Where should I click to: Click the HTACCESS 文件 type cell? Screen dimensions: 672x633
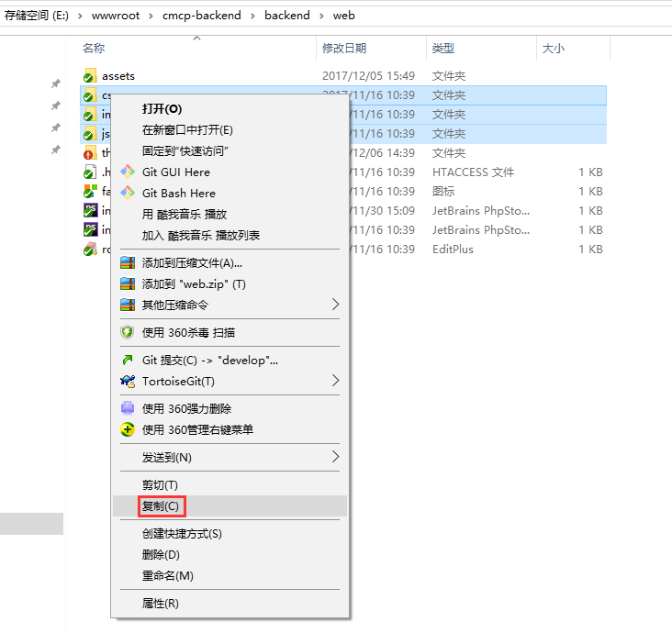point(473,172)
